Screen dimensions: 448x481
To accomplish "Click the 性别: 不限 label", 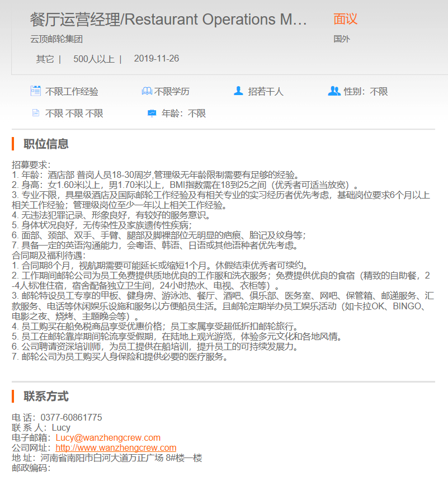I will [366, 91].
